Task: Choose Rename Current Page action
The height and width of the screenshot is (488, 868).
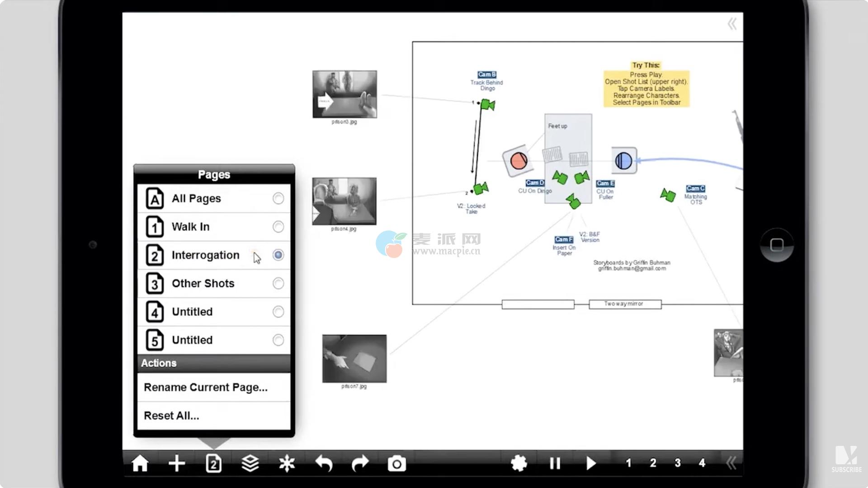Action: [206, 387]
